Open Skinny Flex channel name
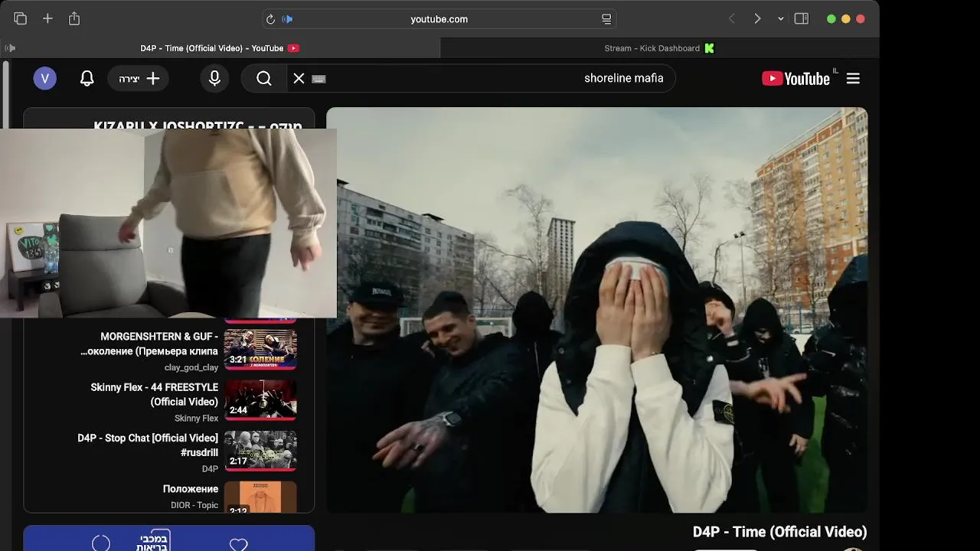The width and height of the screenshot is (980, 551). coord(197,418)
